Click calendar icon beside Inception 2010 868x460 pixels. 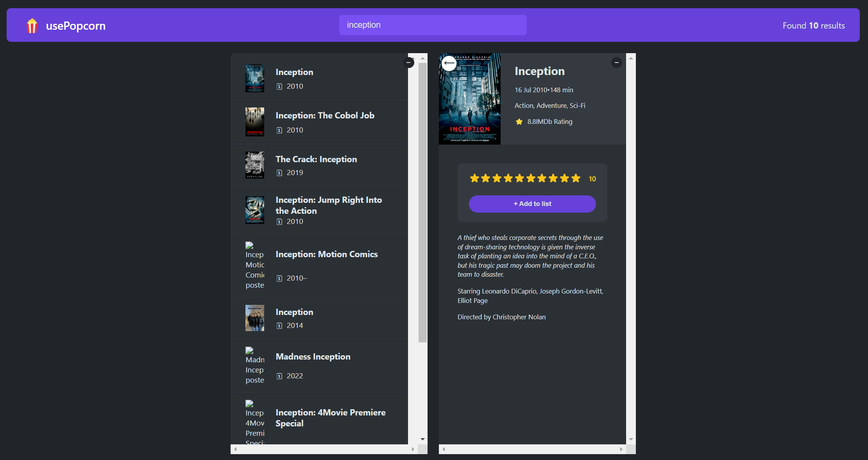pyautogui.click(x=279, y=86)
